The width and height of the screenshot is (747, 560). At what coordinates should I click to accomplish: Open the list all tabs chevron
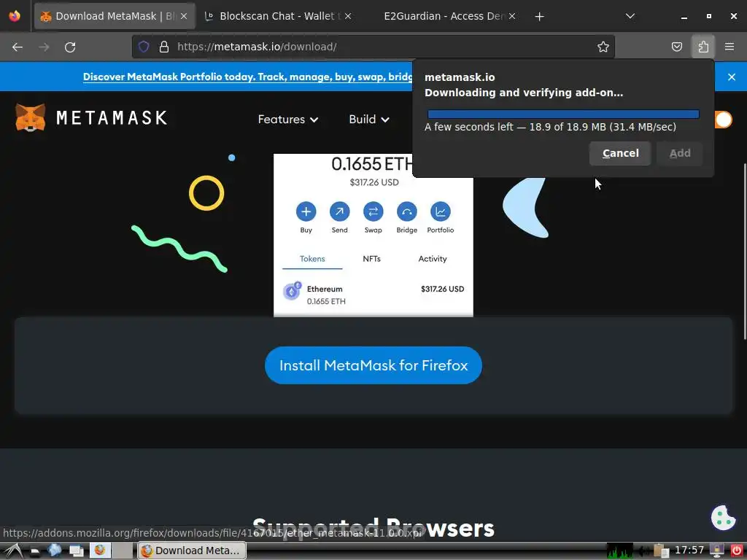(x=630, y=16)
